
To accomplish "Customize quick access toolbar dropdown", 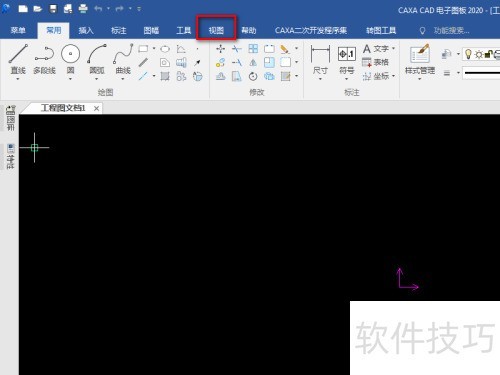I will [x=139, y=9].
